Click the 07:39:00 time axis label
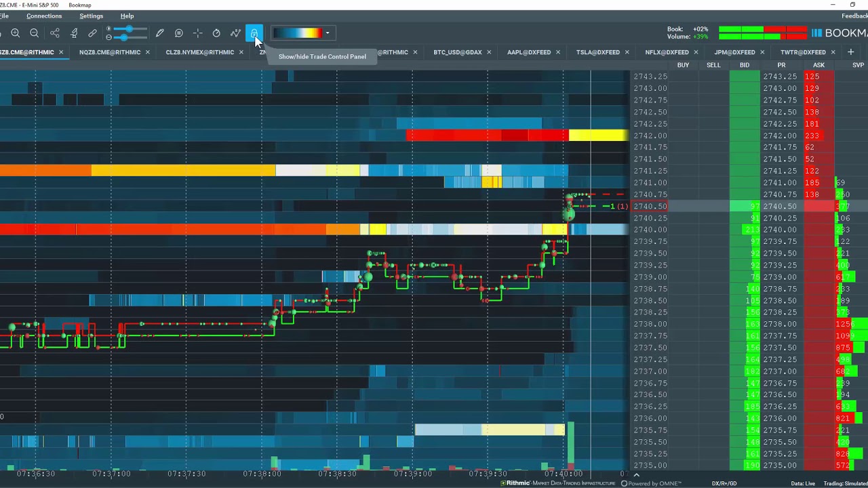The image size is (868, 488). 412,474
